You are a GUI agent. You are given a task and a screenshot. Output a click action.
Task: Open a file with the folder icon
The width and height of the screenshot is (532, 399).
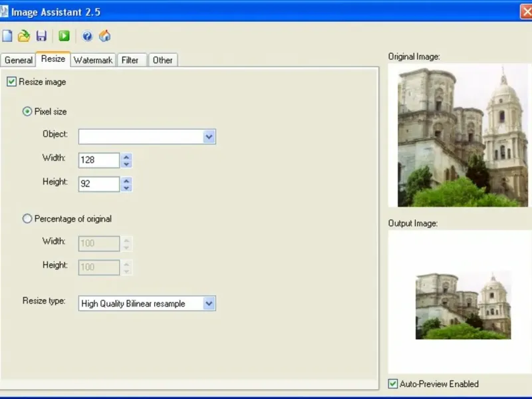24,36
